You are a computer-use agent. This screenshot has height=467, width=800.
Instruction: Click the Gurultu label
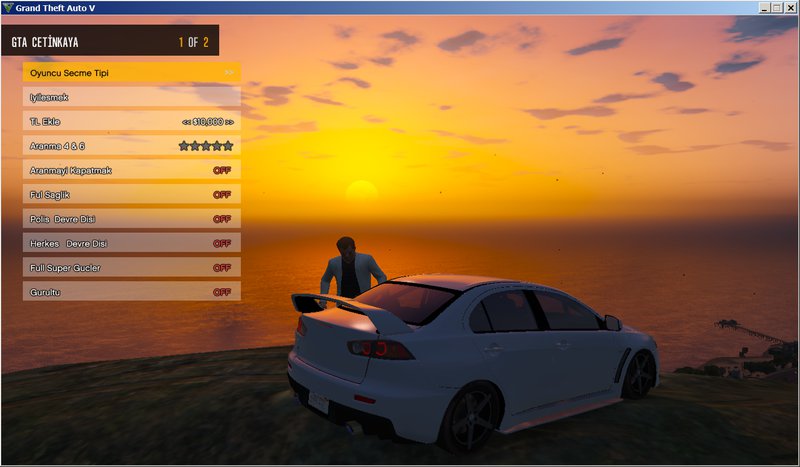click(x=45, y=292)
